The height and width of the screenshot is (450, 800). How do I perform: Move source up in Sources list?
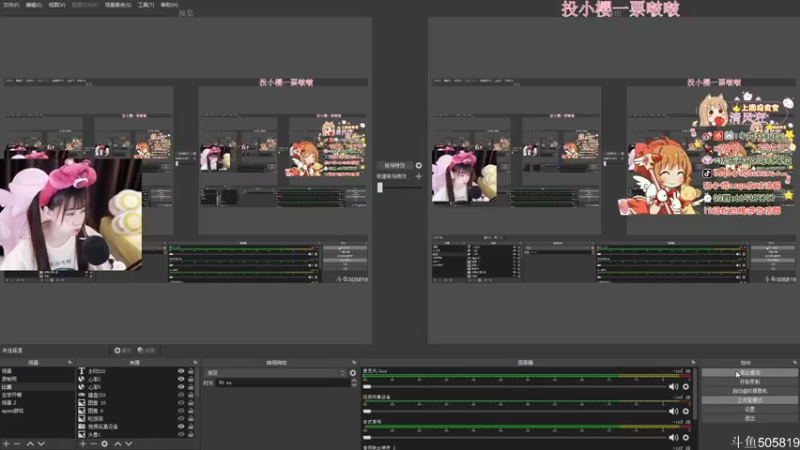click(118, 444)
